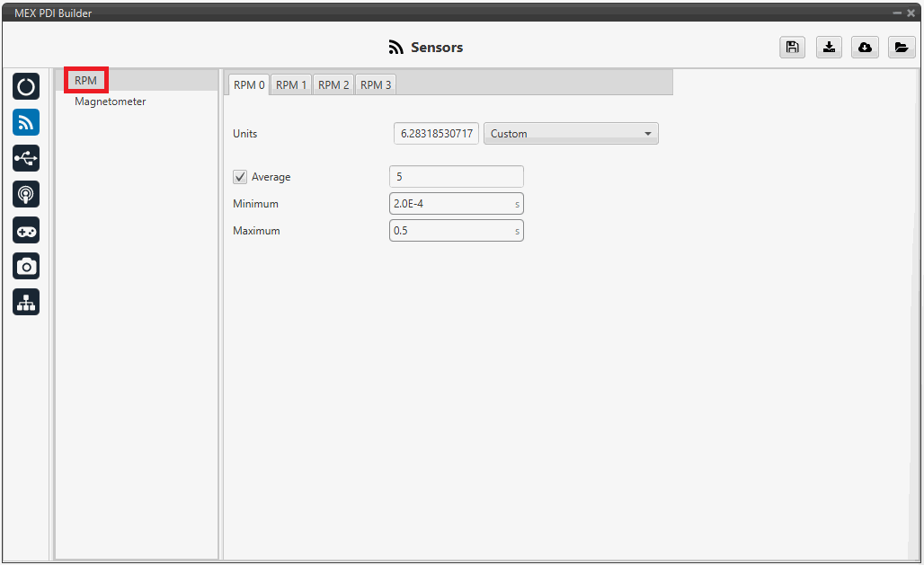Click the Minimum value input field
Viewport: 924px width, 565px height.
click(451, 204)
